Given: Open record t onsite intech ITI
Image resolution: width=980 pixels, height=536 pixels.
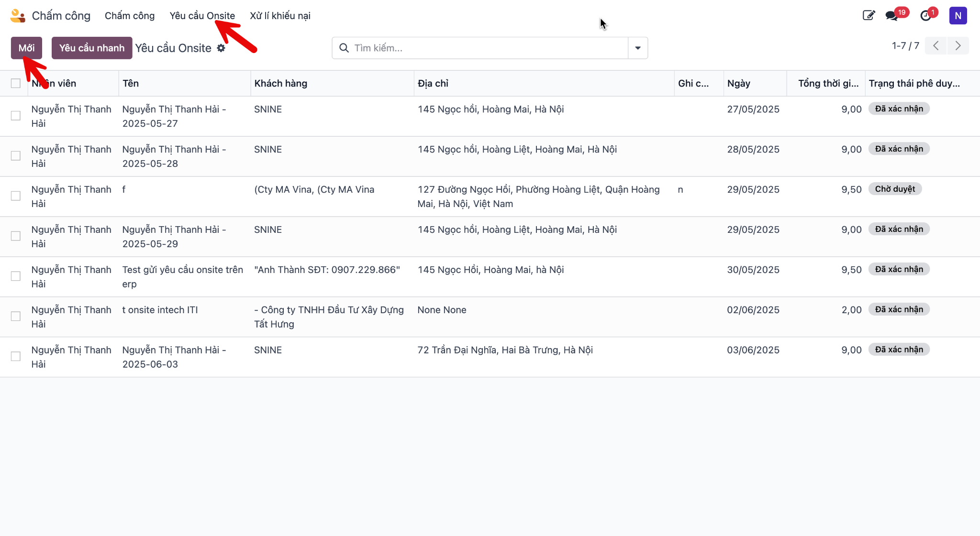Looking at the screenshot, I should (x=160, y=310).
